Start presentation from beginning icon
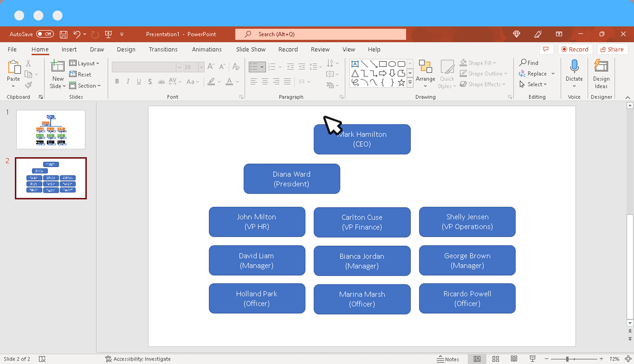This screenshot has height=364, width=634. pyautogui.click(x=108, y=34)
